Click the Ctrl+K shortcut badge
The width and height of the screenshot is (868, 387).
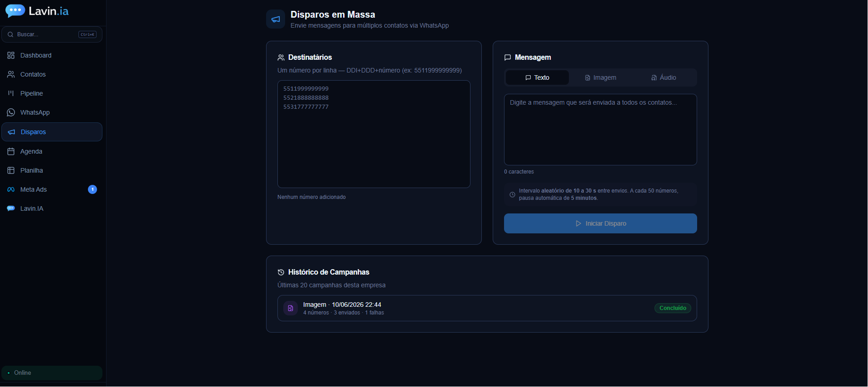87,34
